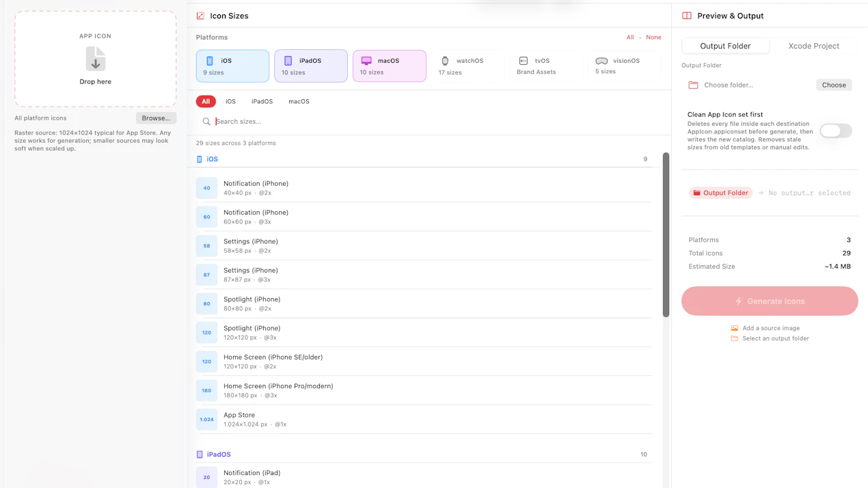Click the iPhone icon in iOS card
This screenshot has width=868, height=488.
[210, 61]
